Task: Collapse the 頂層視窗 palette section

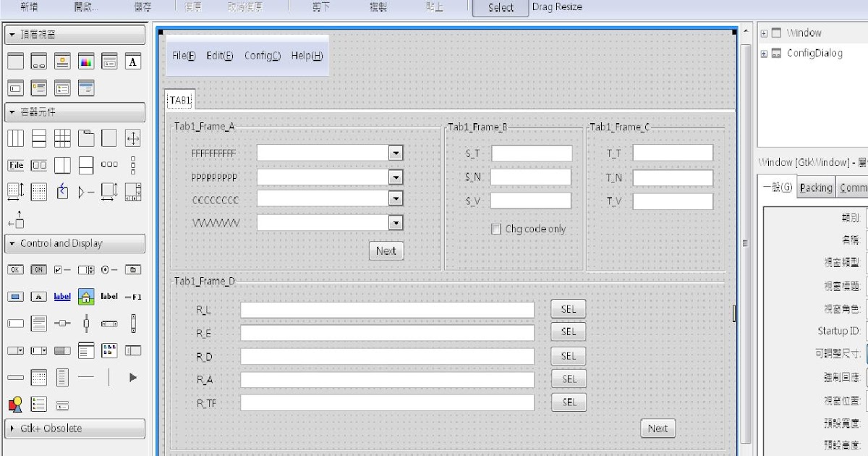Action: 75,35
